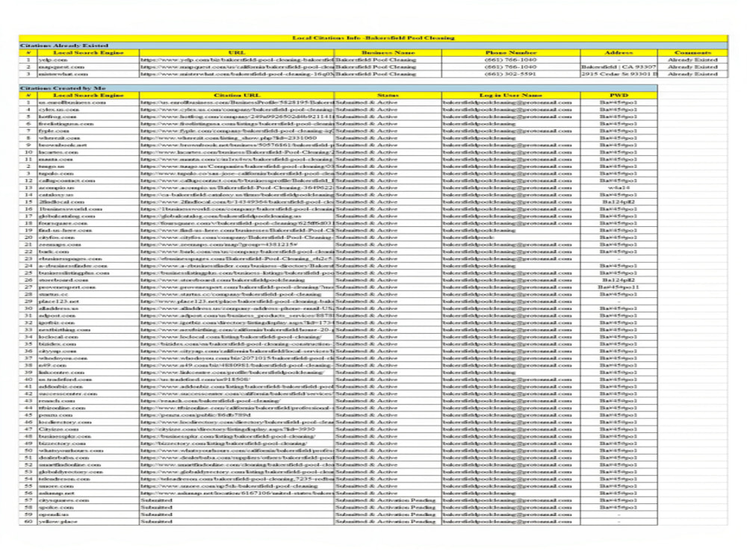
Task: Select the 1businessworld.com cell
Action: (x=89, y=209)
